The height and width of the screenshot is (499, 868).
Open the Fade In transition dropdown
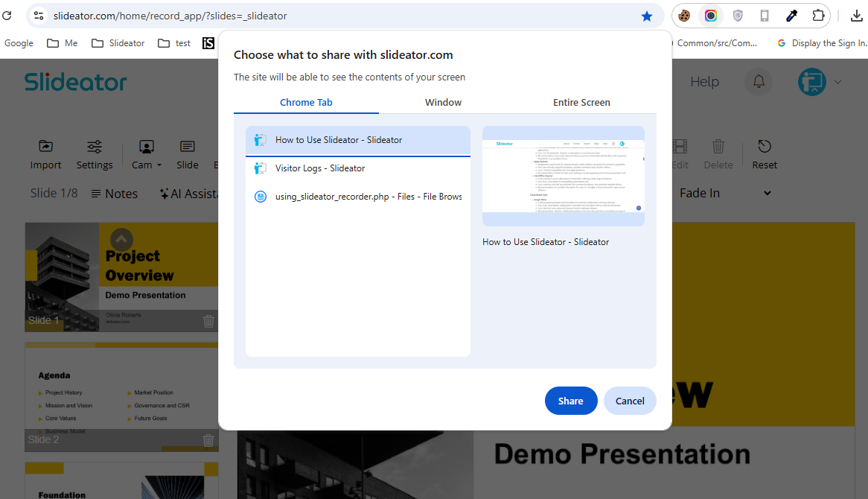(x=725, y=193)
